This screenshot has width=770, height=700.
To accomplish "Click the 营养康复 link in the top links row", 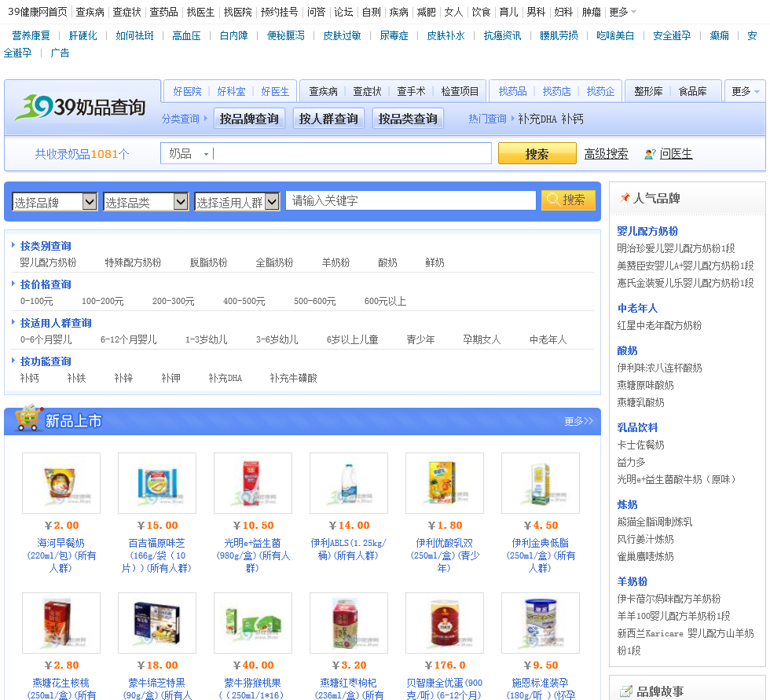I will (31, 36).
